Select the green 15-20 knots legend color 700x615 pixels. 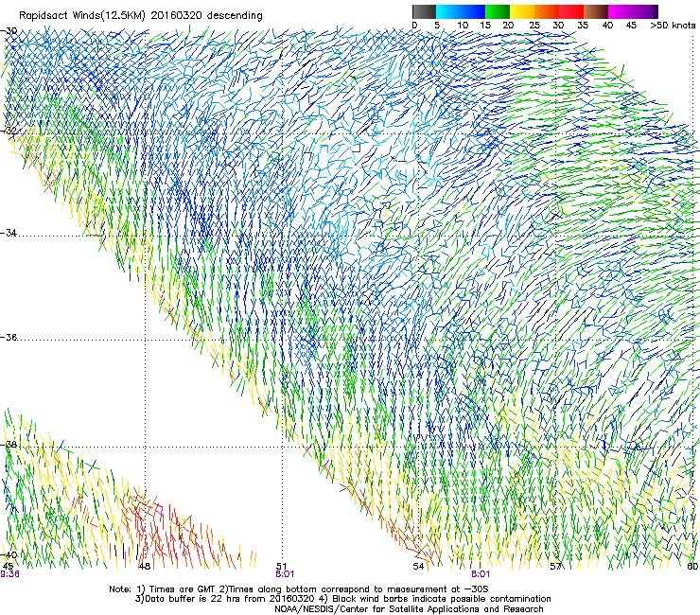tap(498, 11)
